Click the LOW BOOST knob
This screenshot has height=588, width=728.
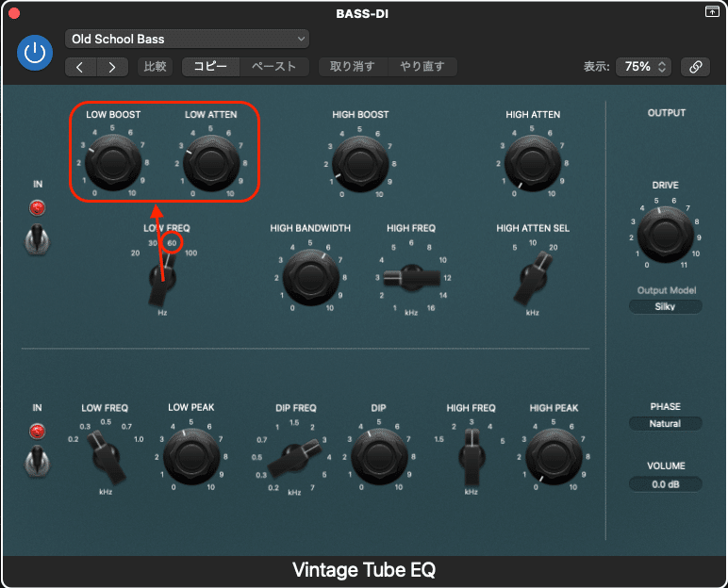[113, 162]
